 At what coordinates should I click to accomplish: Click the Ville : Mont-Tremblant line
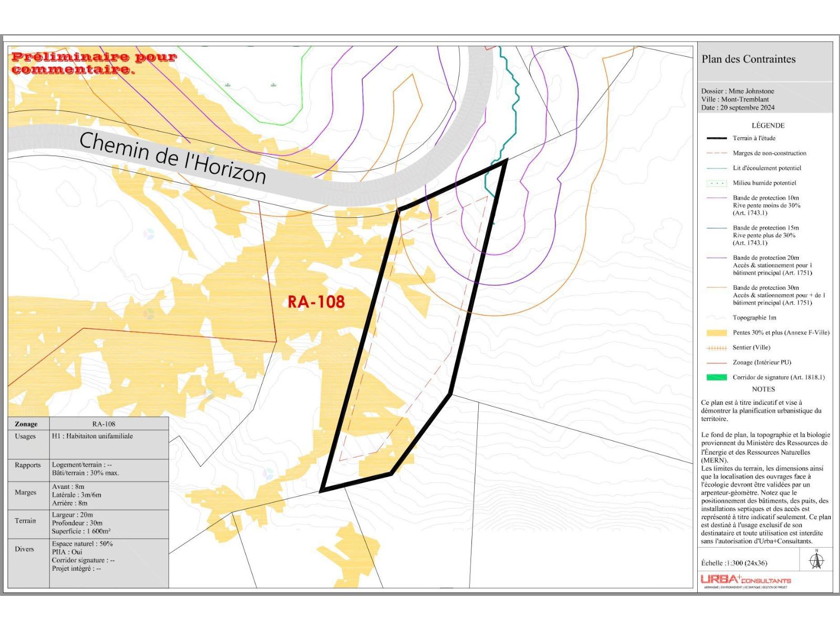(x=735, y=99)
